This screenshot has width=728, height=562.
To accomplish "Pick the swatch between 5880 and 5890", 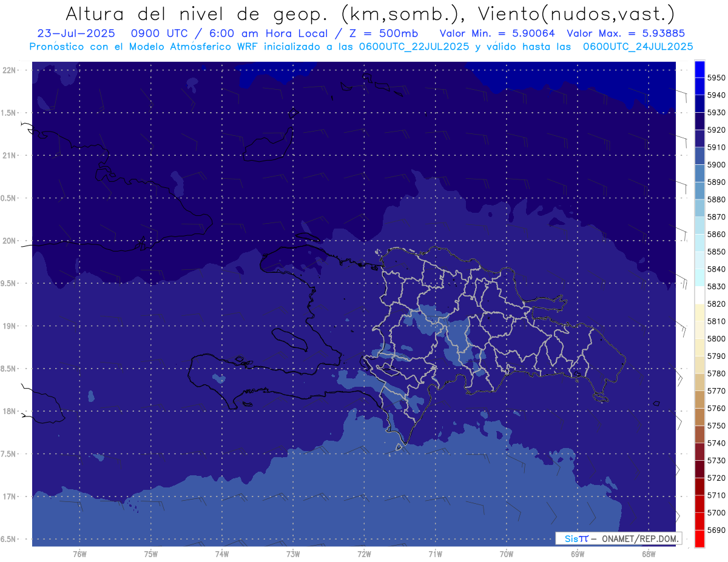I will [x=699, y=190].
